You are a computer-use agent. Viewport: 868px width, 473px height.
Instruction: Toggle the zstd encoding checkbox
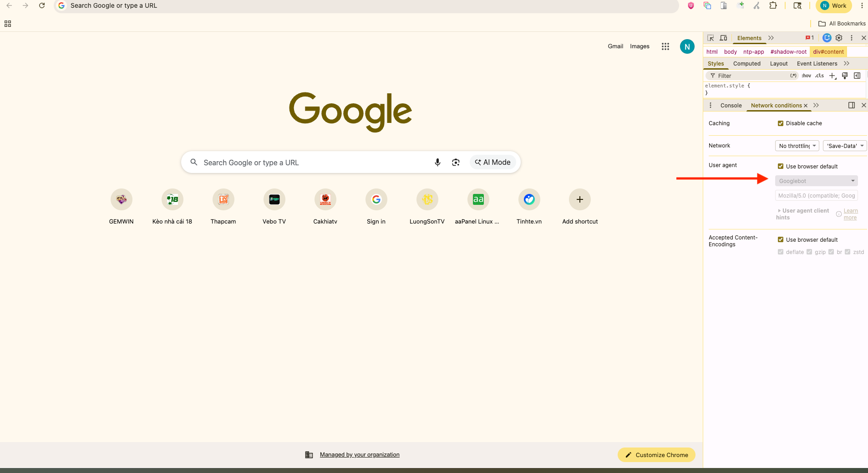(848, 252)
